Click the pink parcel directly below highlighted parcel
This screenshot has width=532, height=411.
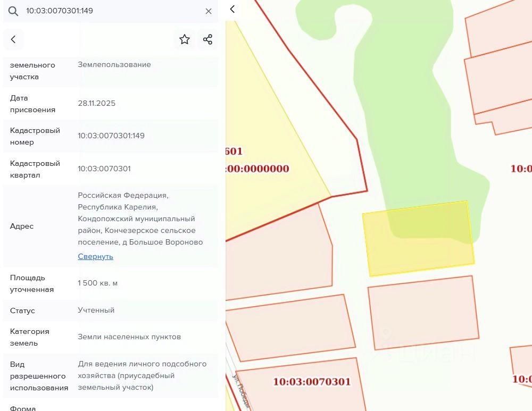[x=423, y=313]
